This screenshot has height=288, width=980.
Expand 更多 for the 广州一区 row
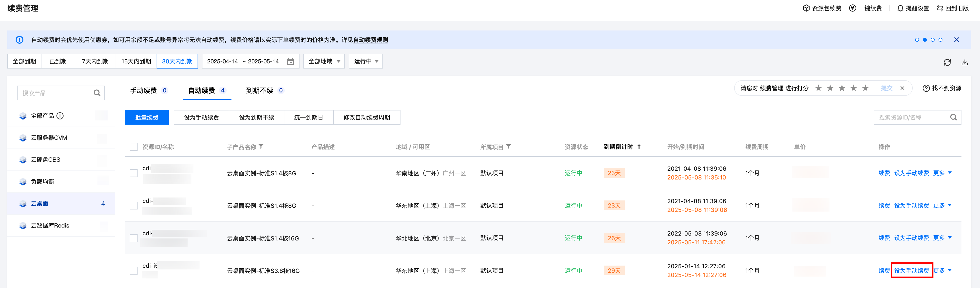point(942,173)
